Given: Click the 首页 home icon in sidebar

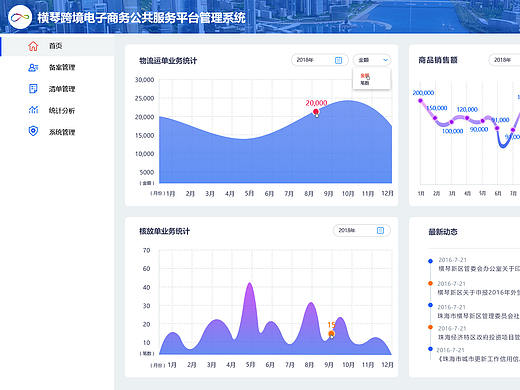Looking at the screenshot, I should [x=33, y=46].
